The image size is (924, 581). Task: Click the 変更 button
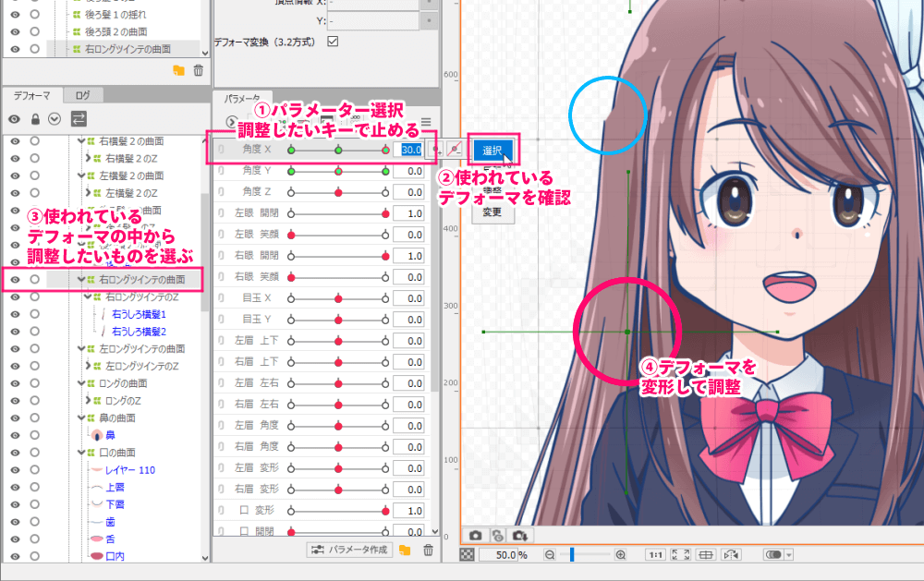(x=492, y=212)
